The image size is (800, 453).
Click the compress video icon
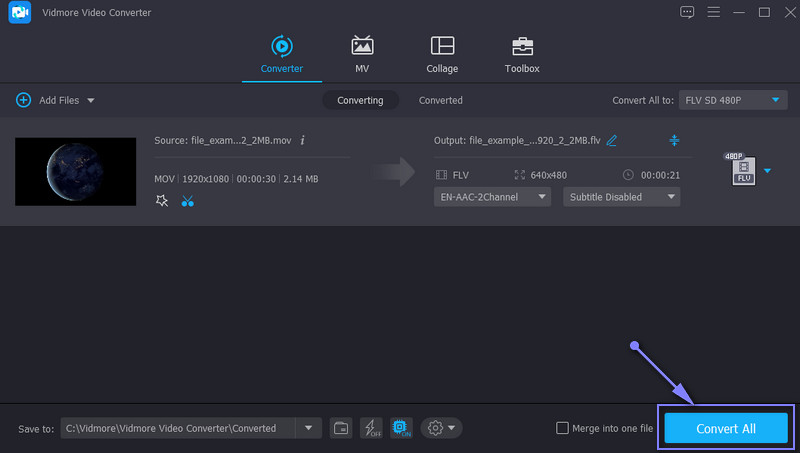coord(674,140)
